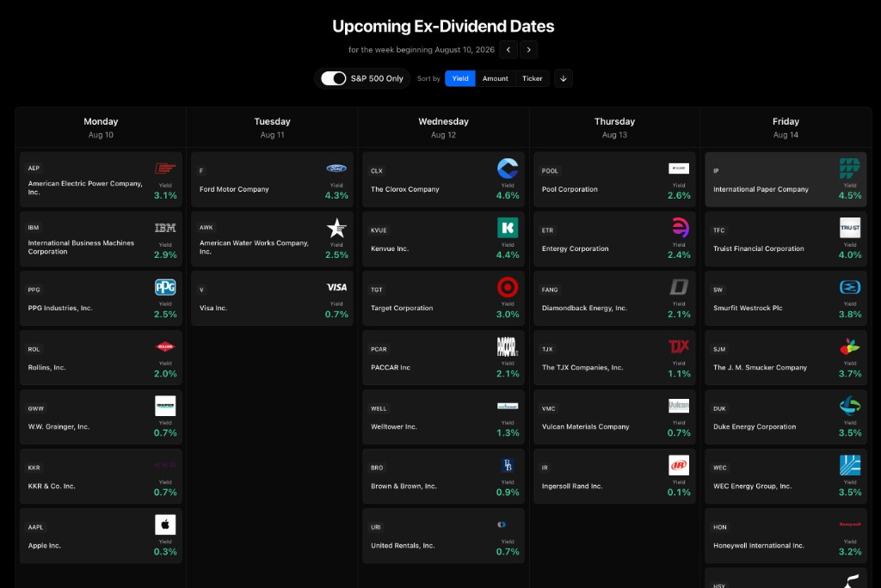Click the TJX logo

tap(680, 346)
